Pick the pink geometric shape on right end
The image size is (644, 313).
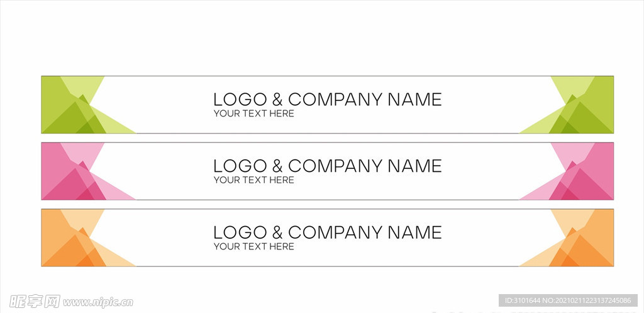pos(585,171)
